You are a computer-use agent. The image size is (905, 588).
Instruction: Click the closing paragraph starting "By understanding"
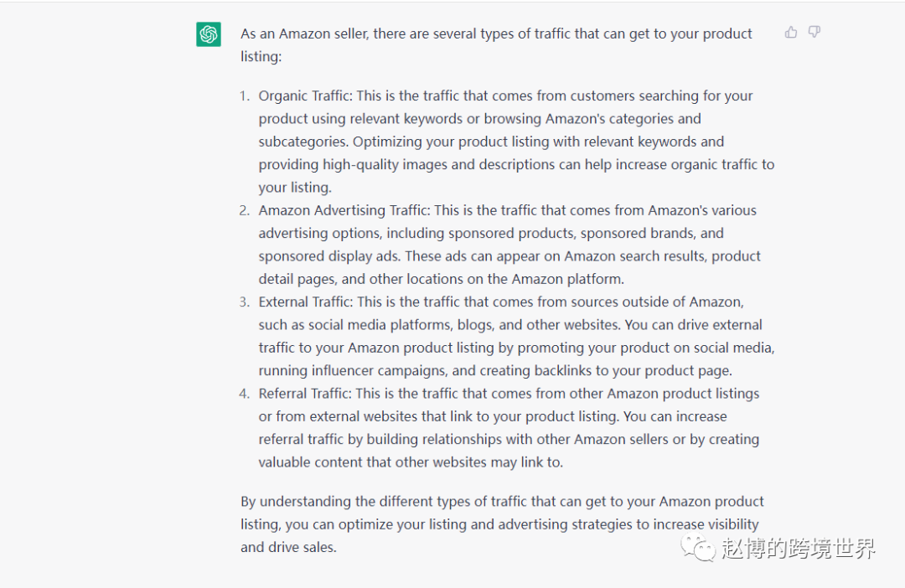[502, 502]
